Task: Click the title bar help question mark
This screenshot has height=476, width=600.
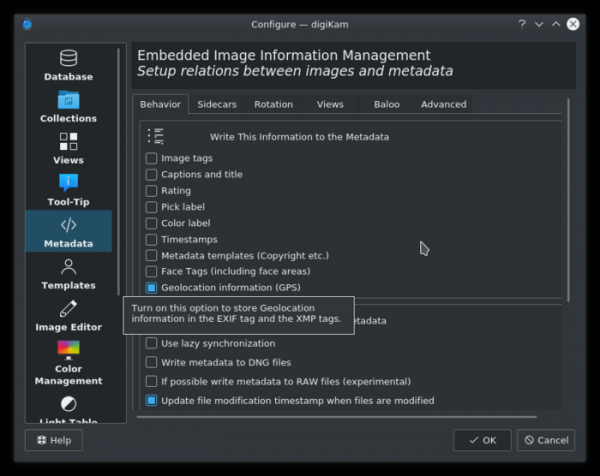Action: click(522, 24)
